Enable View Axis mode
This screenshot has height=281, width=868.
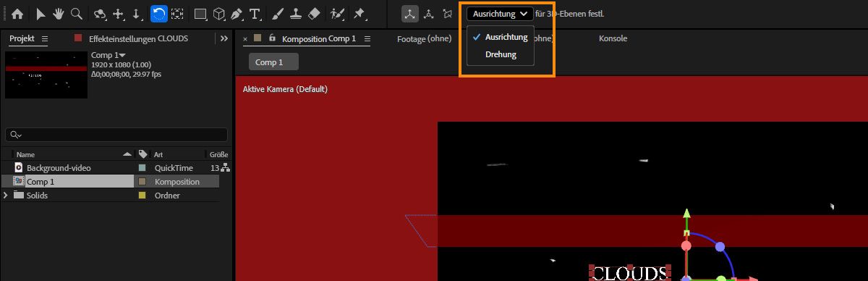click(448, 14)
